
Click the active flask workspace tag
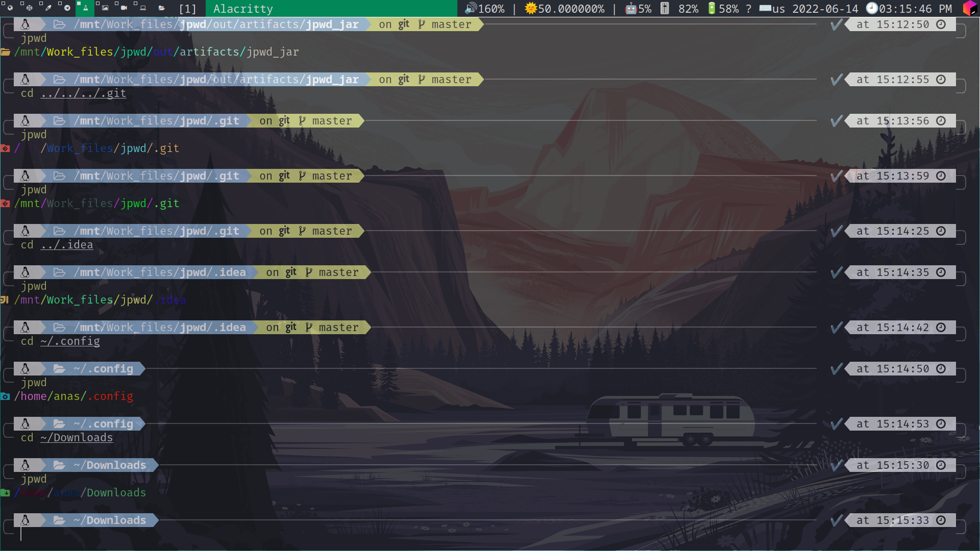point(85,8)
